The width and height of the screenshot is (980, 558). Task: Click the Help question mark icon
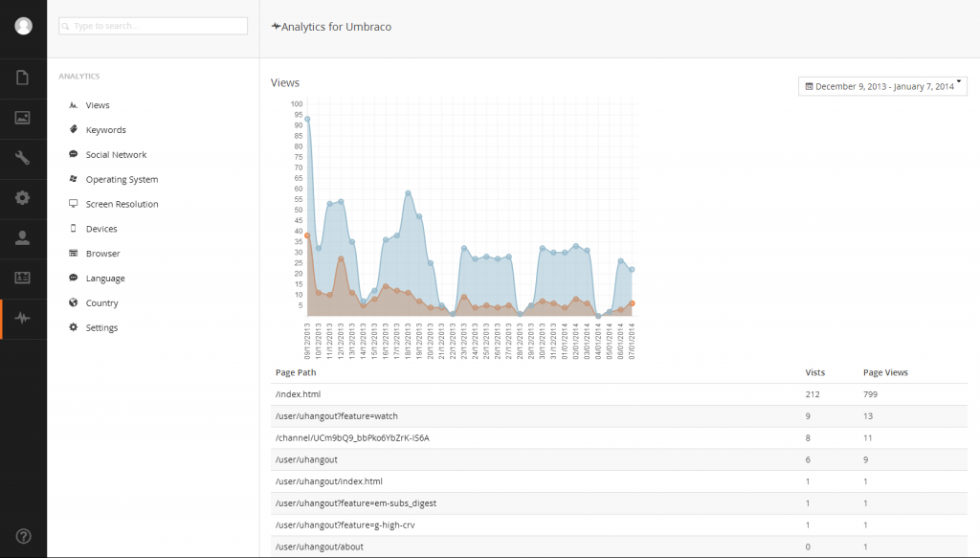point(23,536)
